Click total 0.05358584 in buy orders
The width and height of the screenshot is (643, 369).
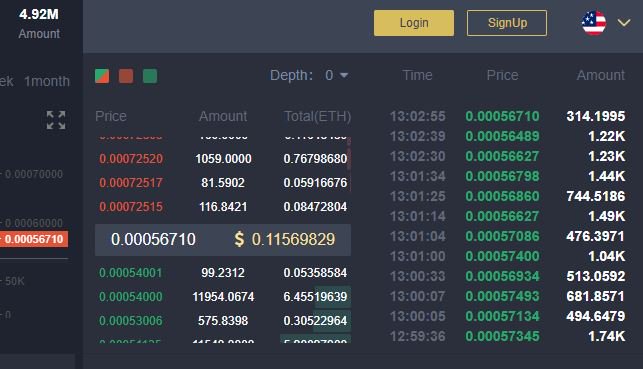[x=315, y=273]
